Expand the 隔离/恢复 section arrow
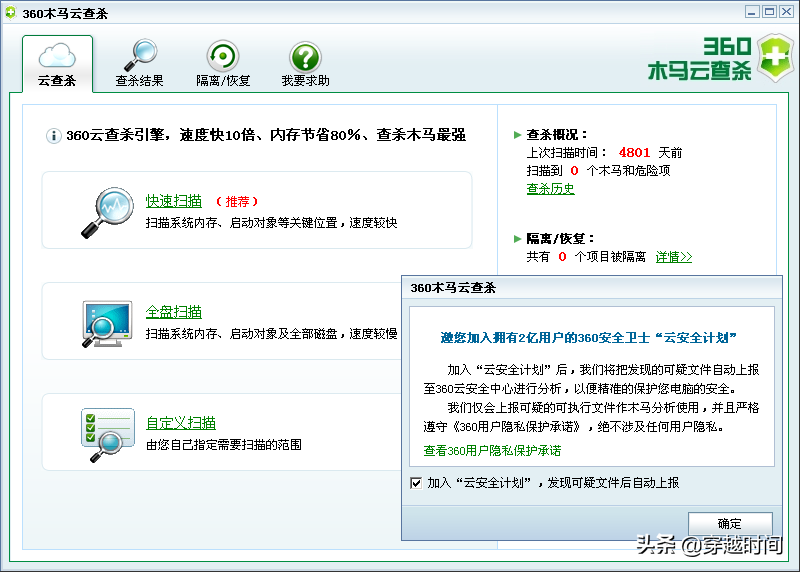Image resolution: width=800 pixels, height=572 pixels. pos(517,240)
